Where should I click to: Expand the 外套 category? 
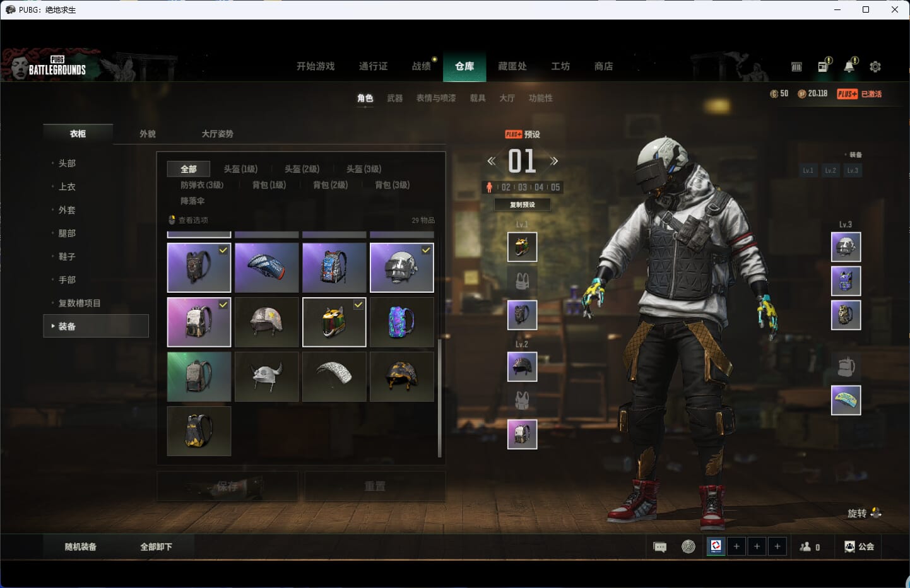tap(67, 210)
